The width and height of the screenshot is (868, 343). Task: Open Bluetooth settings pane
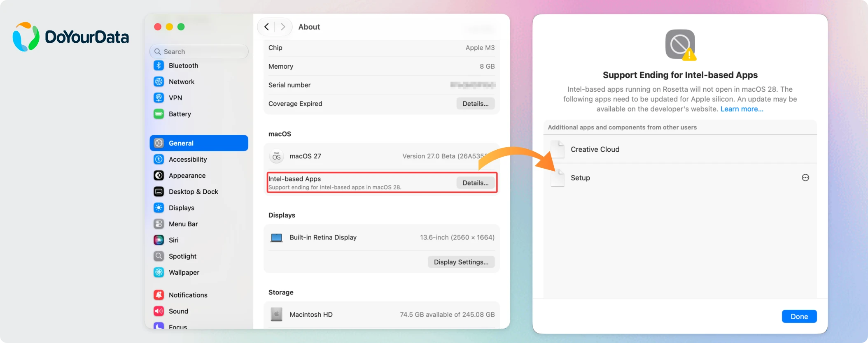pyautogui.click(x=199, y=65)
